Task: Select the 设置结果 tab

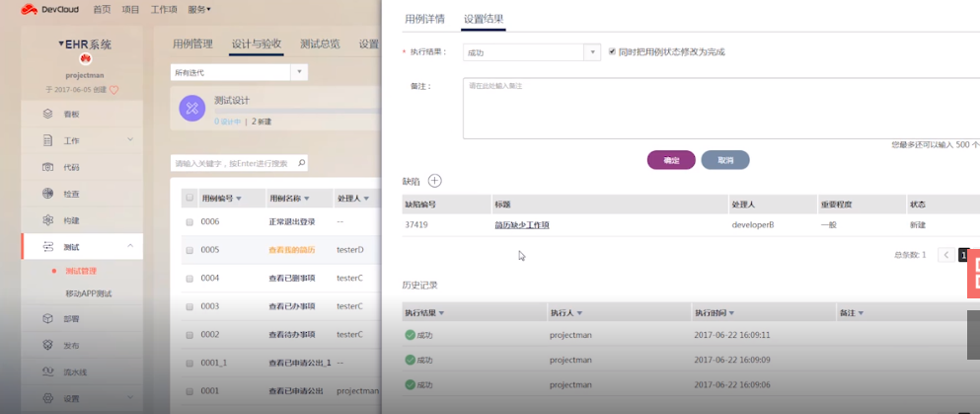Action: pyautogui.click(x=484, y=19)
